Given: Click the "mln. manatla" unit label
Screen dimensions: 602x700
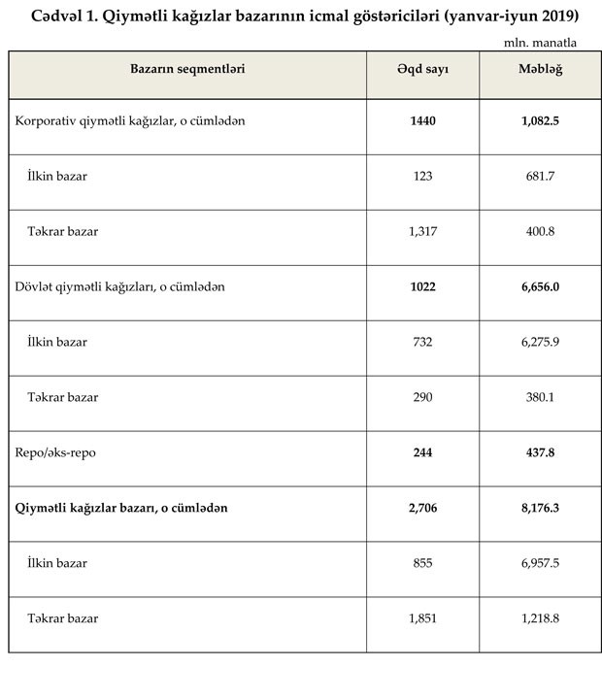Looking at the screenshot, I should point(540,43).
